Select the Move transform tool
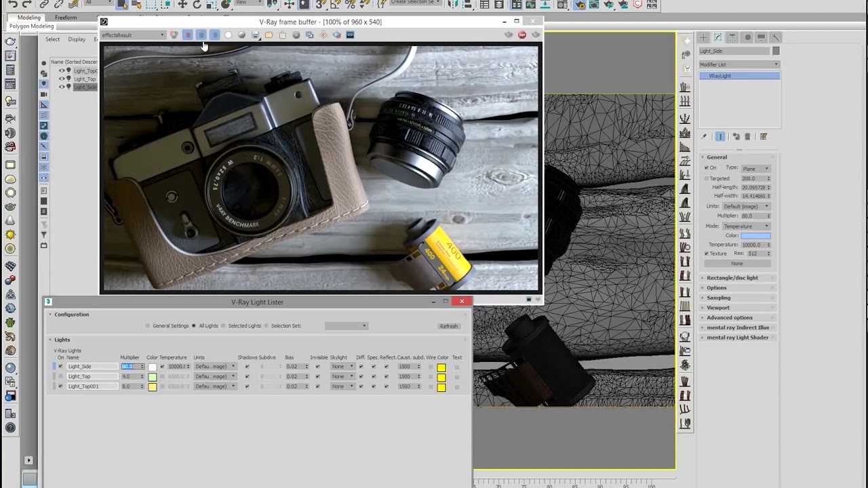The width and height of the screenshot is (868, 488). pyautogui.click(x=182, y=4)
